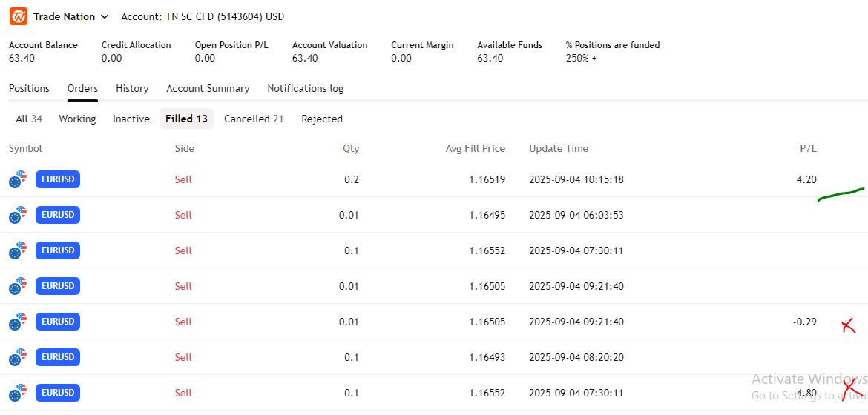This screenshot has width=868, height=415.
Task: Click the flag icon on the -4.80 P/L row
Action: coord(18,393)
